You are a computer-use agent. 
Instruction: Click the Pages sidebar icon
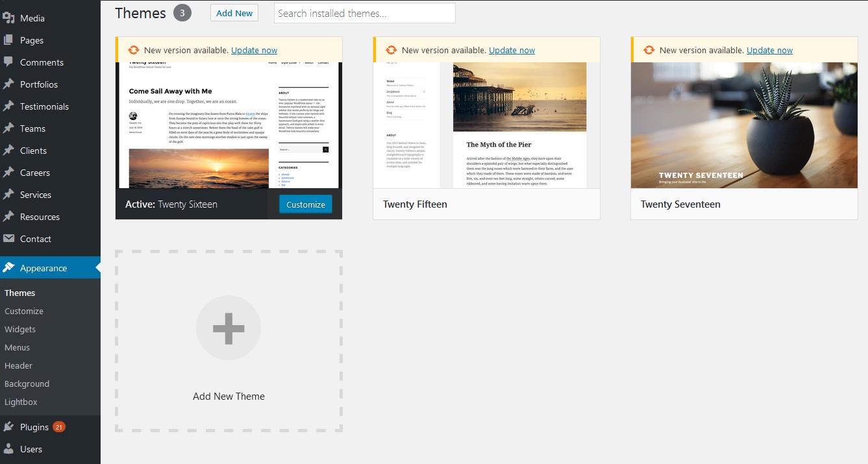tap(8, 40)
